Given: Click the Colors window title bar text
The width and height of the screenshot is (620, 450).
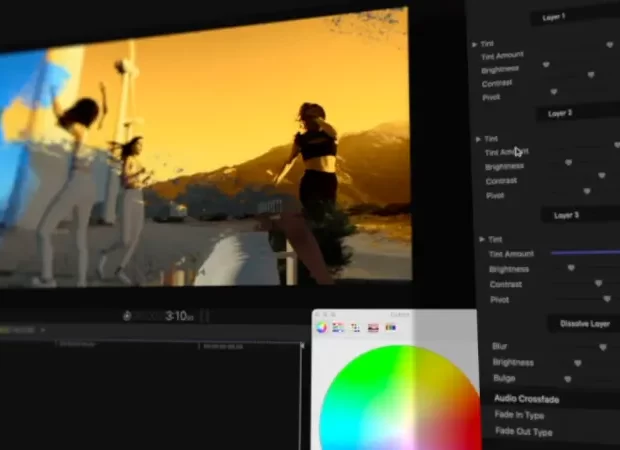Looking at the screenshot, I should [x=400, y=314].
